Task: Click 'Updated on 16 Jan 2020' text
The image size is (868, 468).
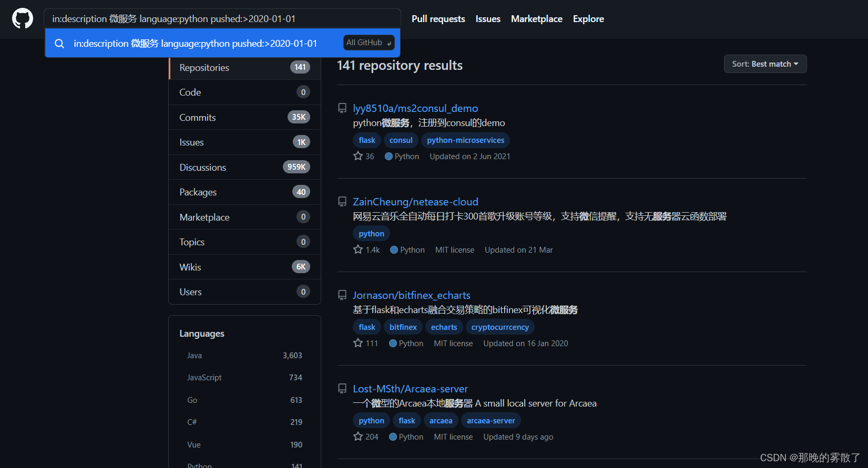Action: click(526, 343)
